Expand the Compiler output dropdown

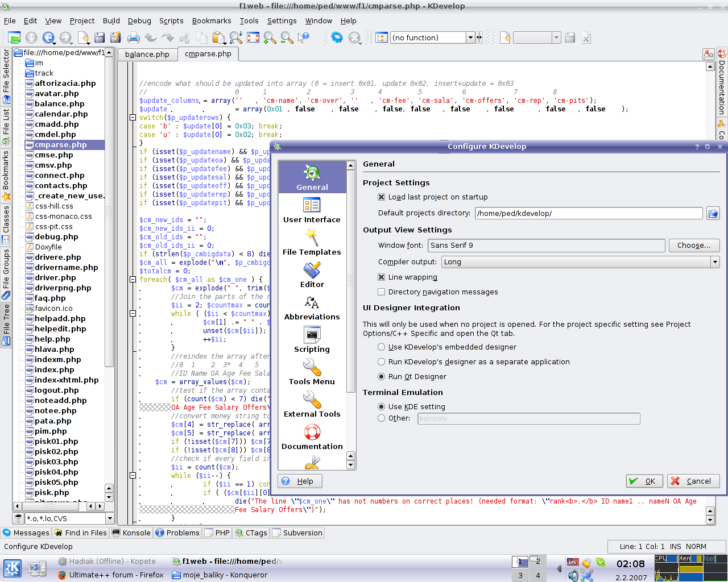[x=714, y=262]
